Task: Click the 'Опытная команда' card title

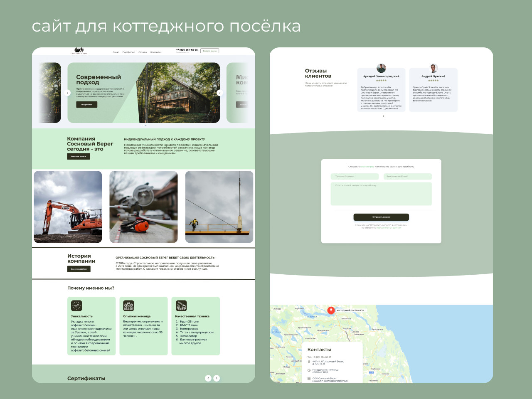Action: [x=137, y=316]
